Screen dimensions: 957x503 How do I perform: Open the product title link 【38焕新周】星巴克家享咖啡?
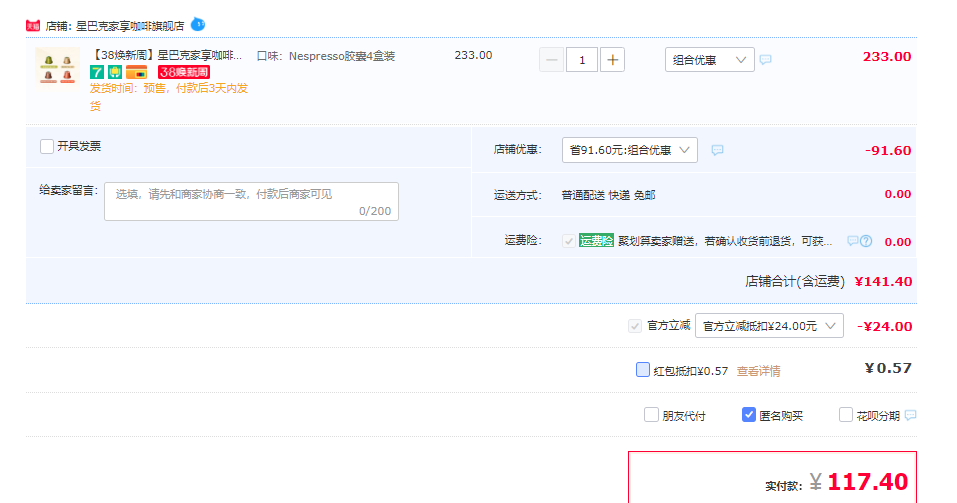(167, 56)
